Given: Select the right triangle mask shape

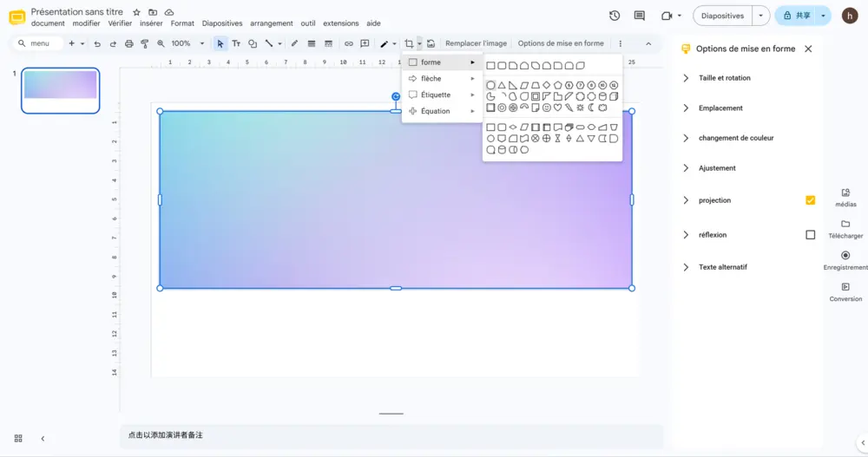Looking at the screenshot, I should pyautogui.click(x=513, y=85).
